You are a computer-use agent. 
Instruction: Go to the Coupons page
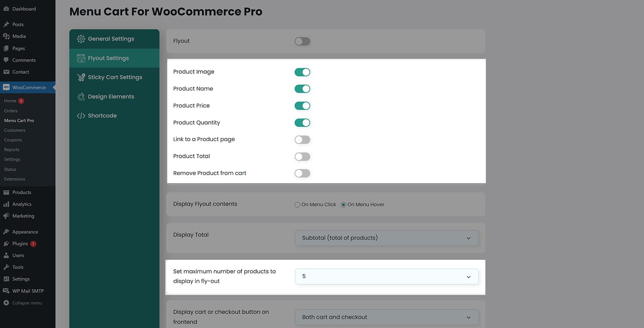13,140
